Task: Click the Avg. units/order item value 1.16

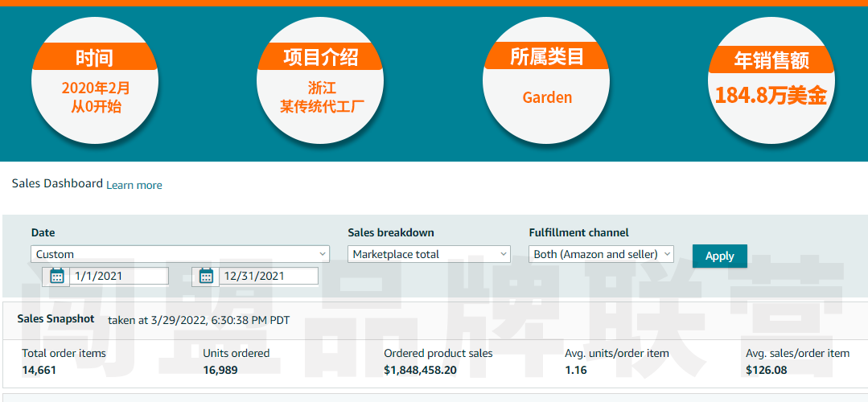Action: pyautogui.click(x=576, y=370)
